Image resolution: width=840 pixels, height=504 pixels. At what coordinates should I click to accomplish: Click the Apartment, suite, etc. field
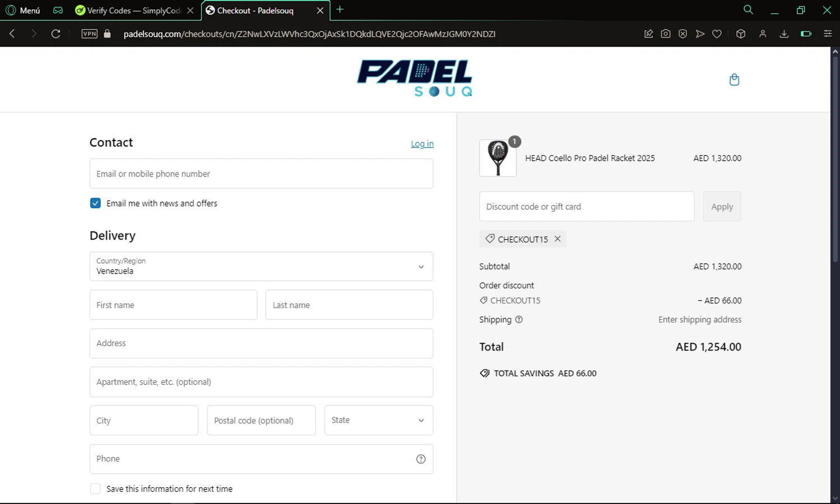(262, 382)
